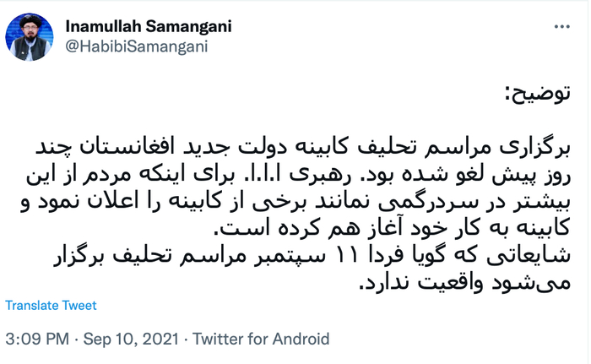Click the @HabibiSamangani handle

137,46
